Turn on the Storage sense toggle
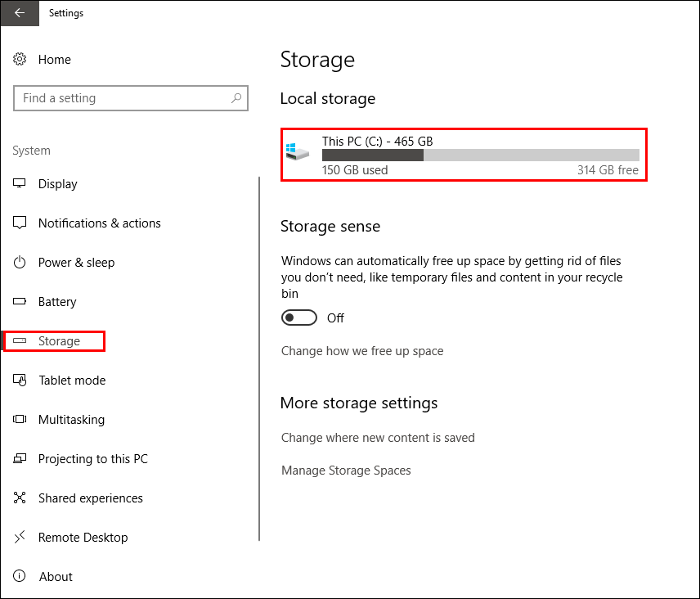Viewport: 700px width, 599px height. pos(299,318)
